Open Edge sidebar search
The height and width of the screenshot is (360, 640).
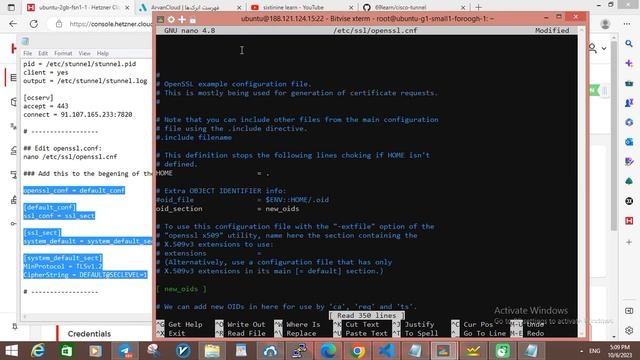(x=629, y=44)
